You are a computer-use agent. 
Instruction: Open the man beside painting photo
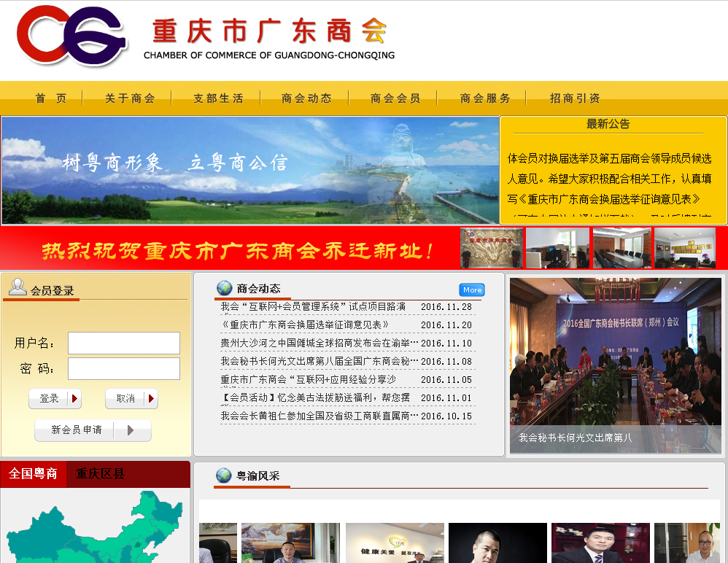coord(290,543)
